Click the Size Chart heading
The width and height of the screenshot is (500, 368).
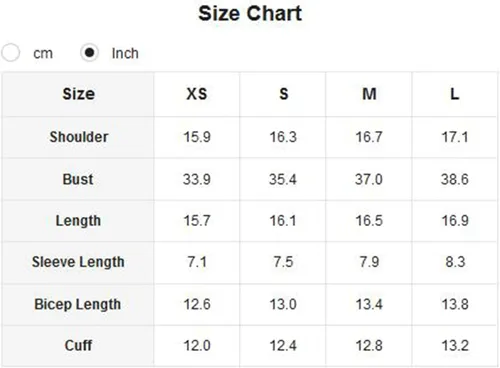[x=250, y=14]
